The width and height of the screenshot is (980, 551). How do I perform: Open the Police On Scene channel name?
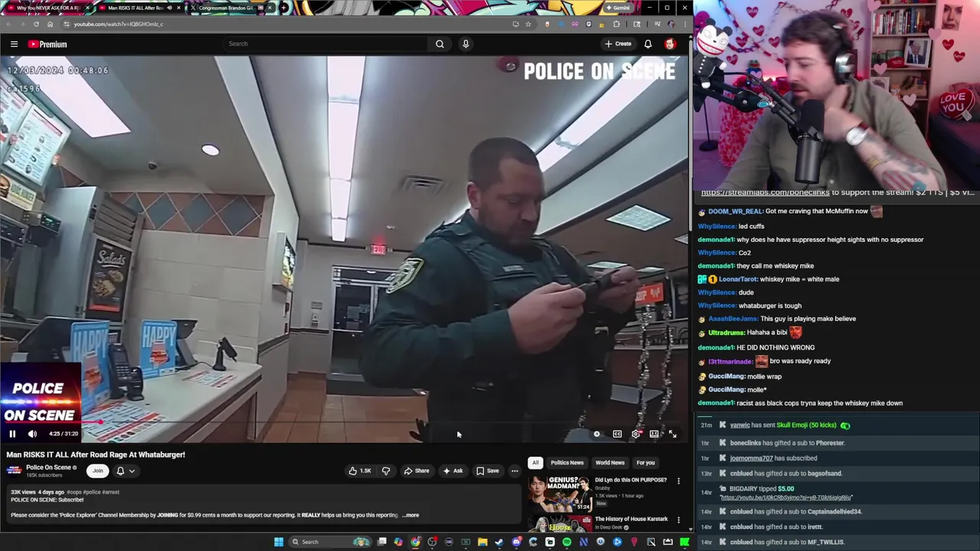(48, 468)
